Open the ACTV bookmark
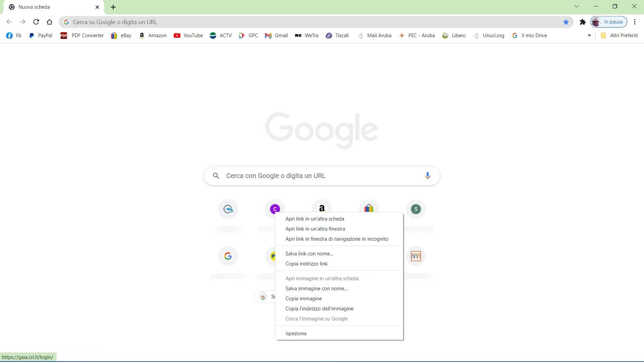Image resolution: width=644 pixels, height=362 pixels. [221, 36]
